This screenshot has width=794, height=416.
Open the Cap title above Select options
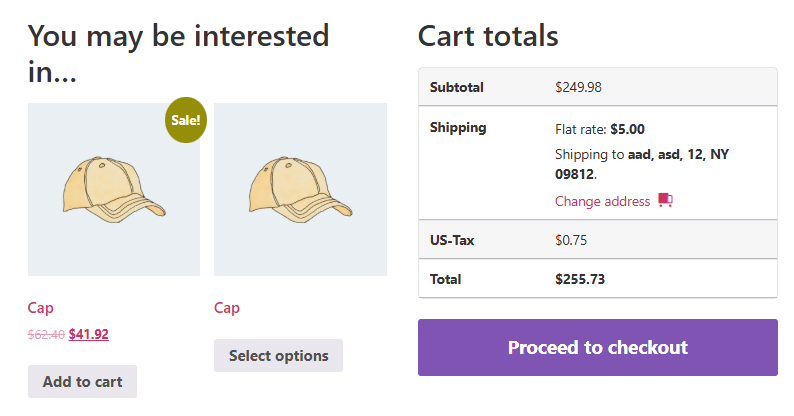[227, 308]
